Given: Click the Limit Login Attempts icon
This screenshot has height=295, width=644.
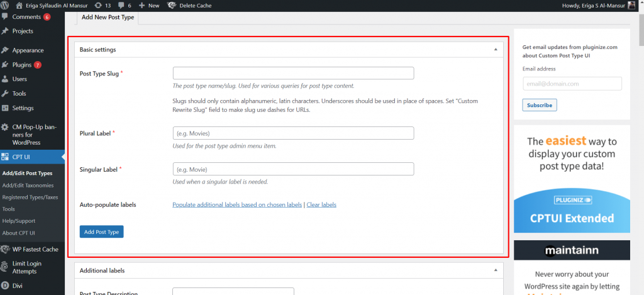Looking at the screenshot, I should [5, 267].
